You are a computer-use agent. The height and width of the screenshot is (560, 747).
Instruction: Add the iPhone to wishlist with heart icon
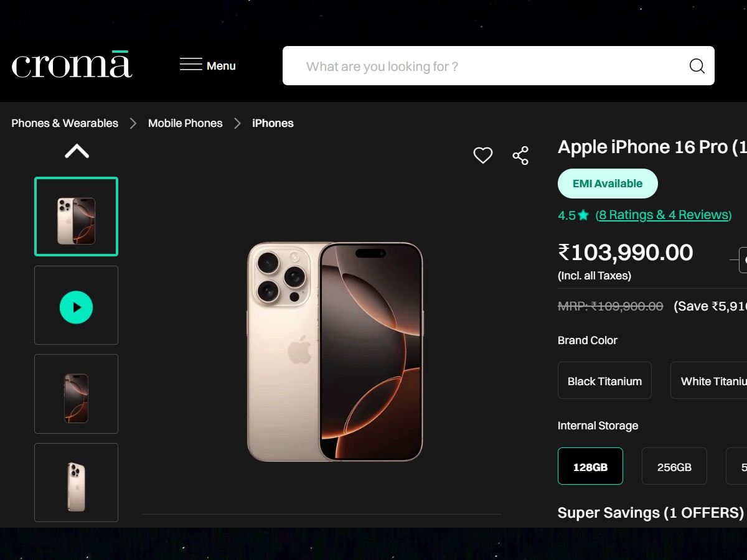click(x=483, y=156)
